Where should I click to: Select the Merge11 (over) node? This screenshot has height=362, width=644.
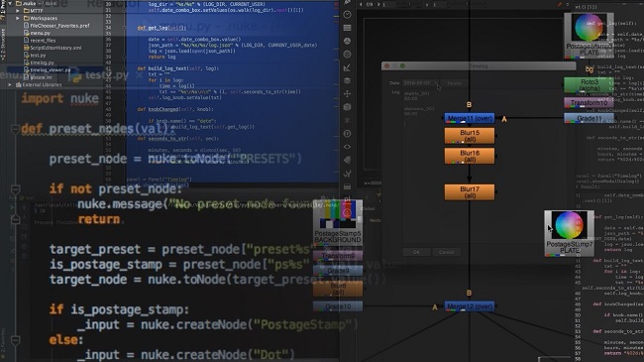pos(470,118)
